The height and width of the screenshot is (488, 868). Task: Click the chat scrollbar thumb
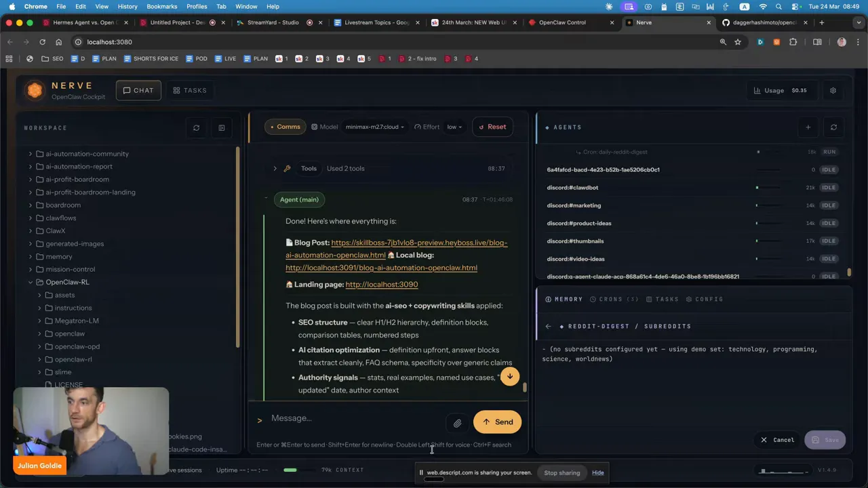point(524,387)
